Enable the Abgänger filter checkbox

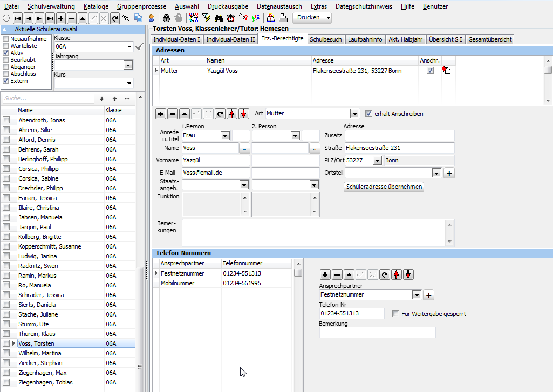[5, 67]
